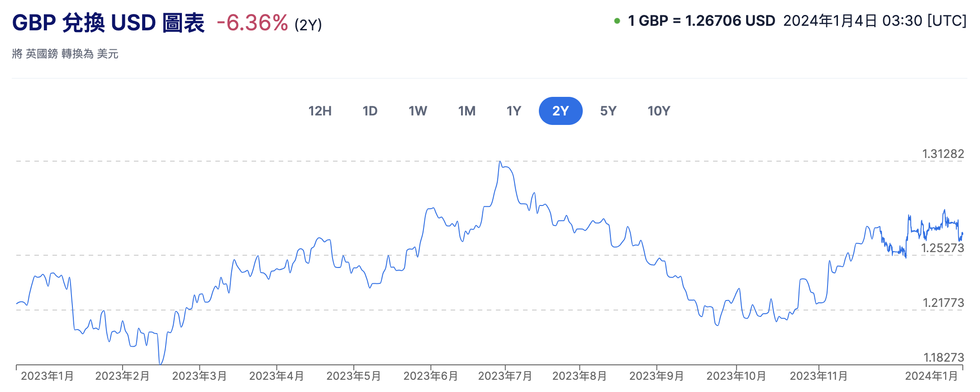Click the 2024年1月4日 03:30 UTC timestamp

click(875, 21)
